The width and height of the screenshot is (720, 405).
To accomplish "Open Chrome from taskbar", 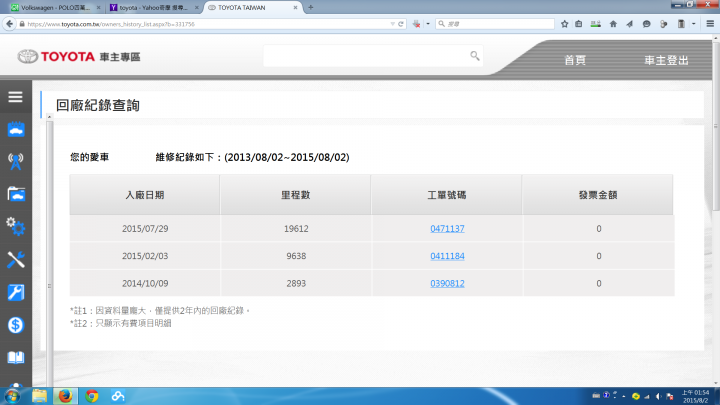I will pos(92,396).
